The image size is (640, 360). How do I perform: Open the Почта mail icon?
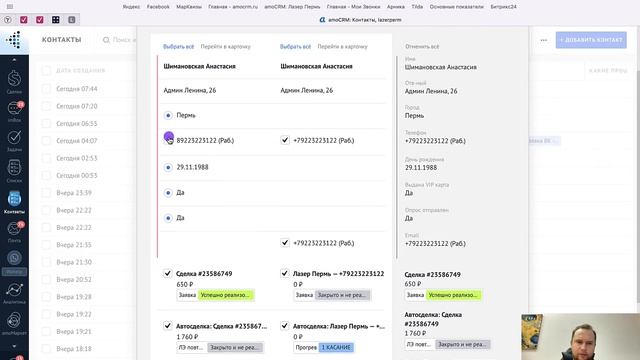pos(14,232)
